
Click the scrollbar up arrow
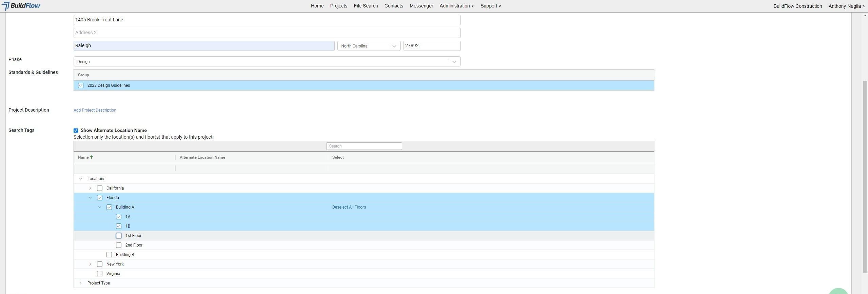click(865, 16)
